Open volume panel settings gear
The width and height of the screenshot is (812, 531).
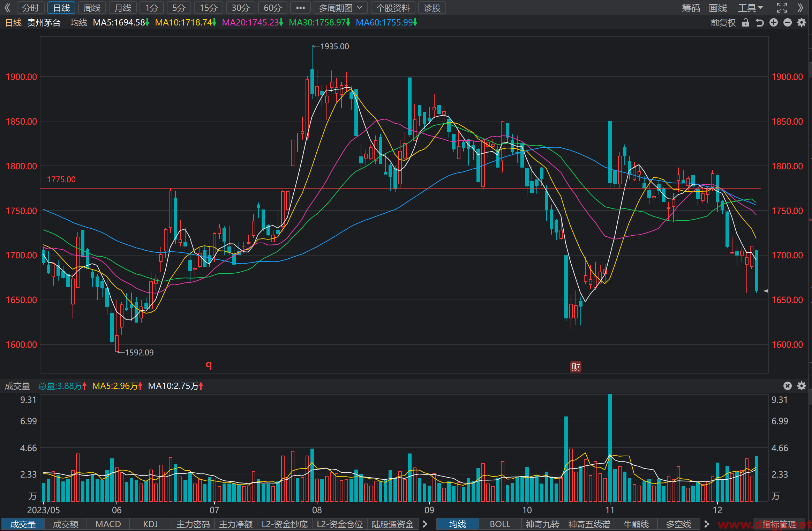click(802, 386)
